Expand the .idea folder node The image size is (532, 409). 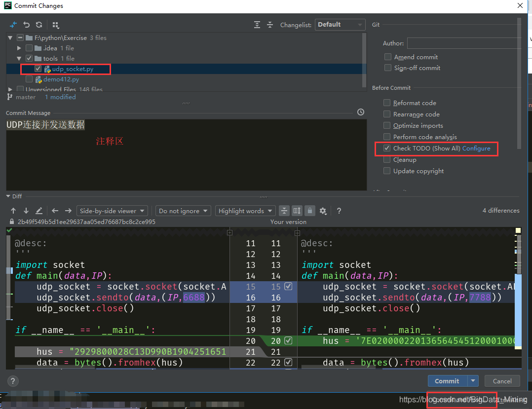coord(19,48)
